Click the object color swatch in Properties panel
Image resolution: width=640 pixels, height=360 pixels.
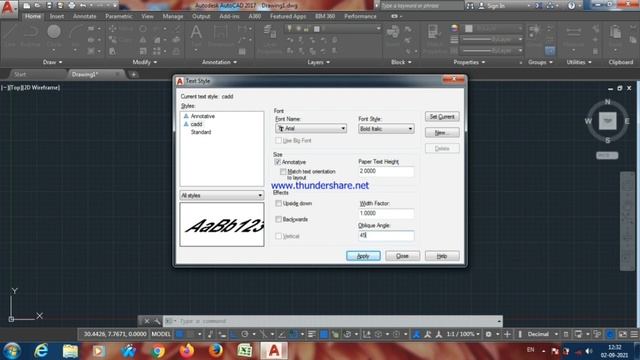(x=469, y=28)
